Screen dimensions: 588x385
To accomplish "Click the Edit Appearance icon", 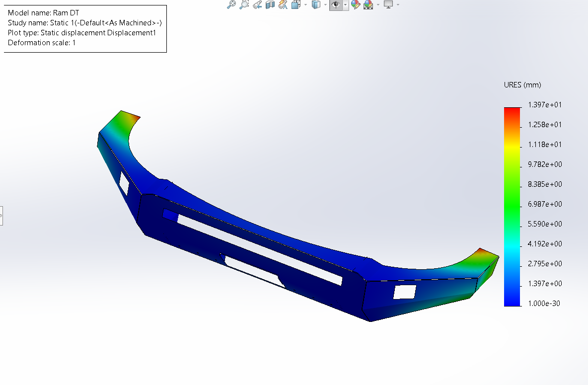I will [356, 4].
